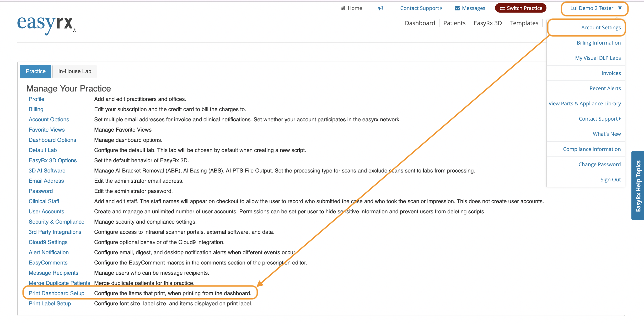The height and width of the screenshot is (324, 644).
Task: Click text 'Edit the administrator password.'
Action: pos(133,191)
